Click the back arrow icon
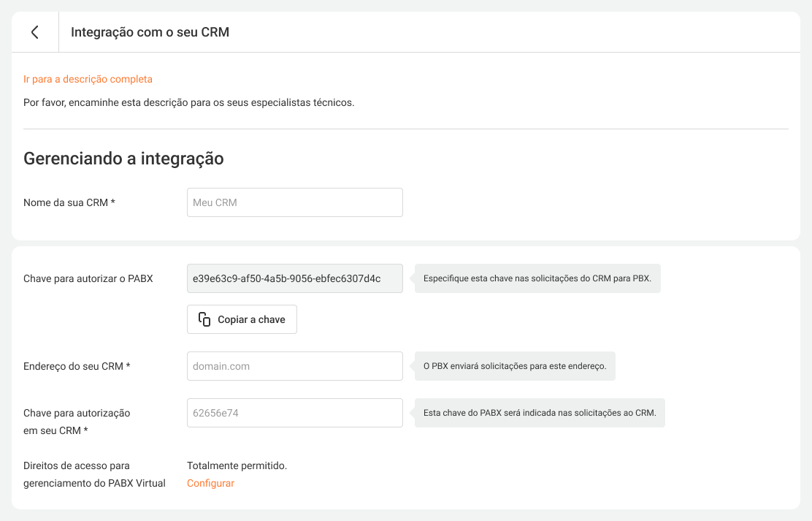The image size is (812, 521). (x=34, y=32)
